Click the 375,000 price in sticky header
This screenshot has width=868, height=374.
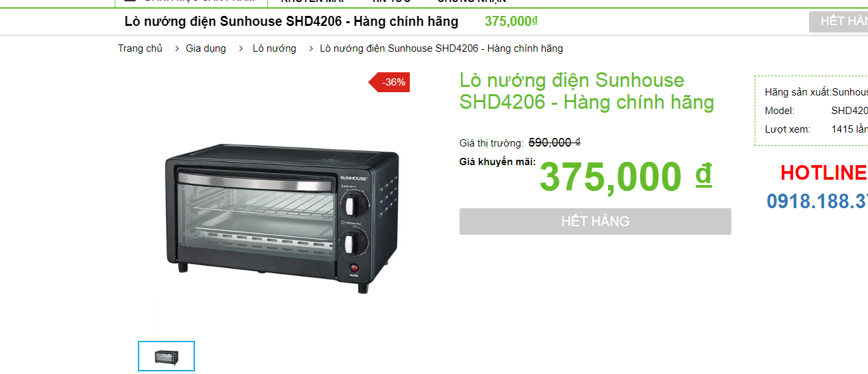tap(511, 21)
